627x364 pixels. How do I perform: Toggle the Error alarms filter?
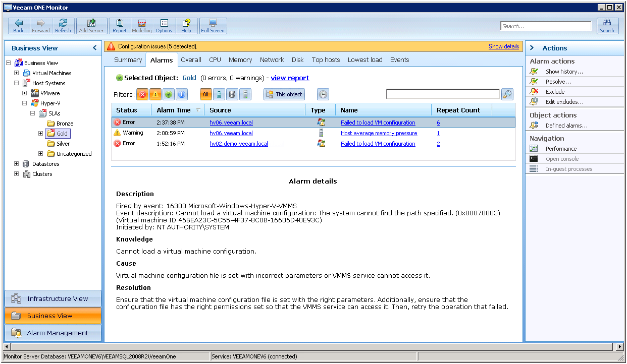click(142, 94)
